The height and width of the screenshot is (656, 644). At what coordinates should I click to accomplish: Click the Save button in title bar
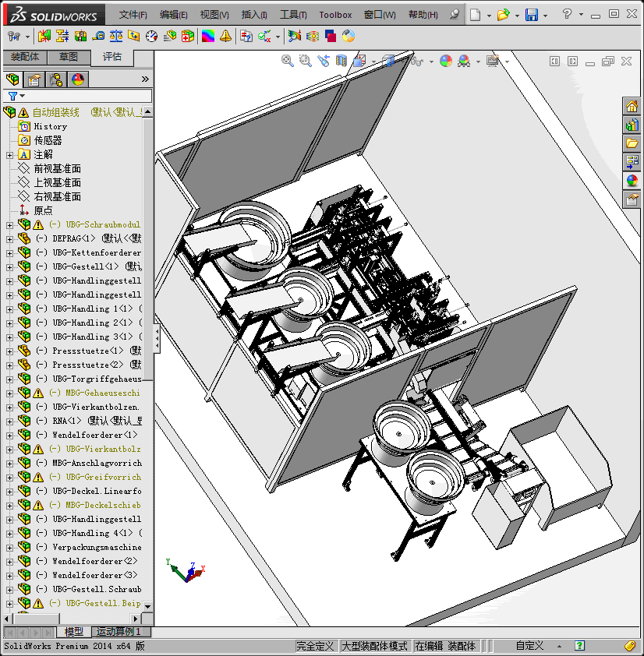[532, 15]
